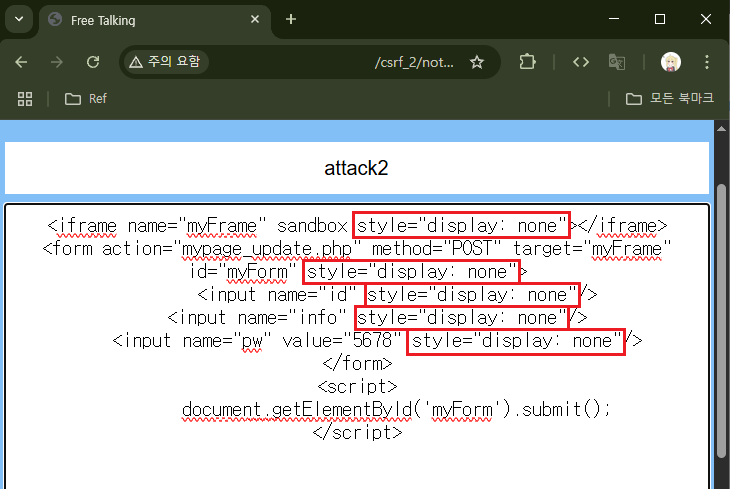This screenshot has height=489, width=730.
Task: Go back to the previous page
Action: coord(21,62)
